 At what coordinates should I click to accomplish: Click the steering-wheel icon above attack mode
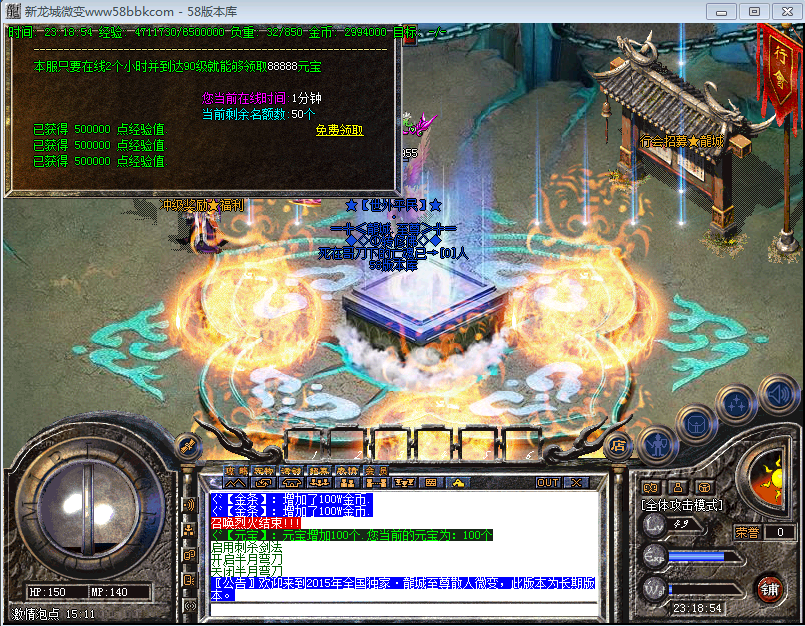tap(704, 487)
